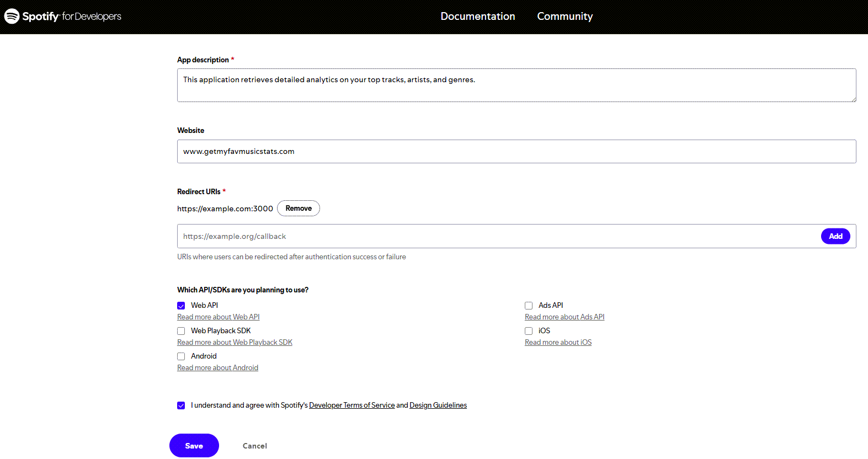Open the Read more about Web API link

218,317
